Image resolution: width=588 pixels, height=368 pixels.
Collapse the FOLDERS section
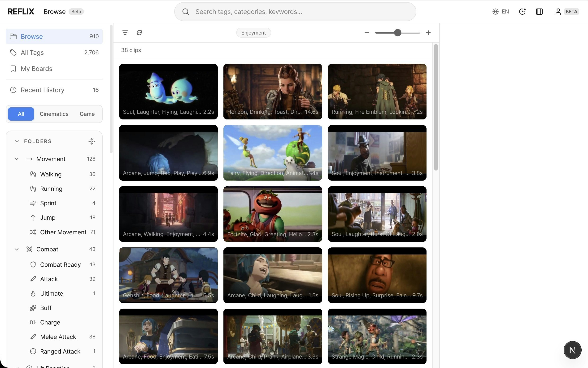17,141
